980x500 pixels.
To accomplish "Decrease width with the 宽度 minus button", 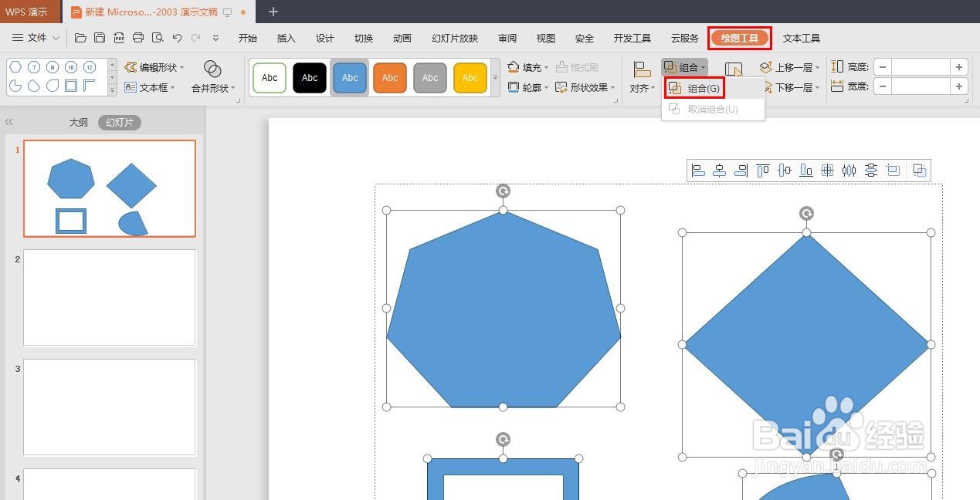I will click(883, 86).
